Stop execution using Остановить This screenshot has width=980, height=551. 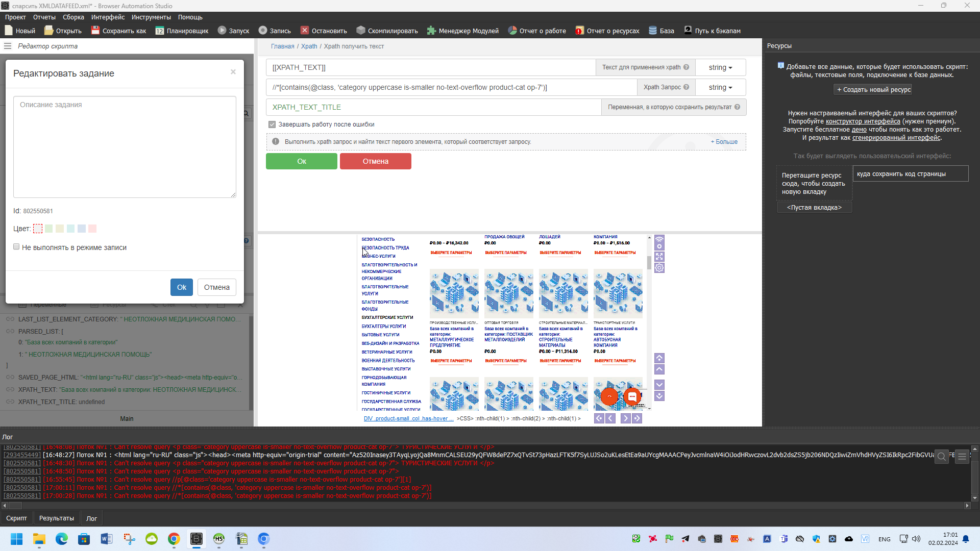[x=324, y=31]
